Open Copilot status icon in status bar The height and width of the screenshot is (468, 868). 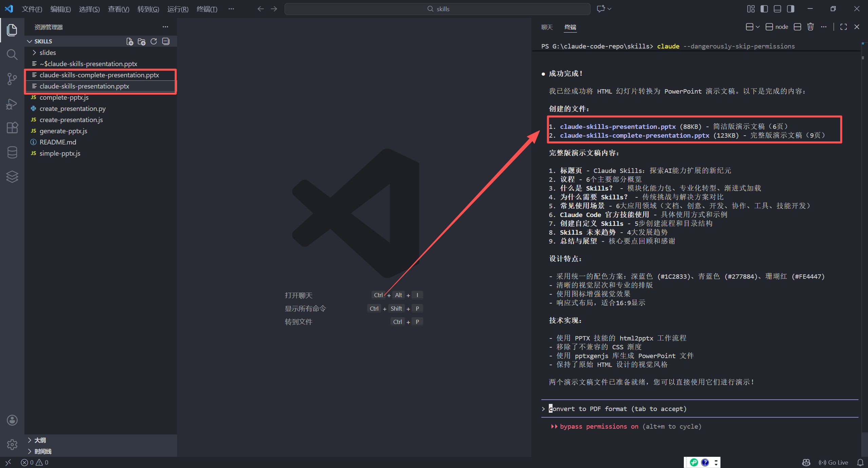(x=806, y=462)
